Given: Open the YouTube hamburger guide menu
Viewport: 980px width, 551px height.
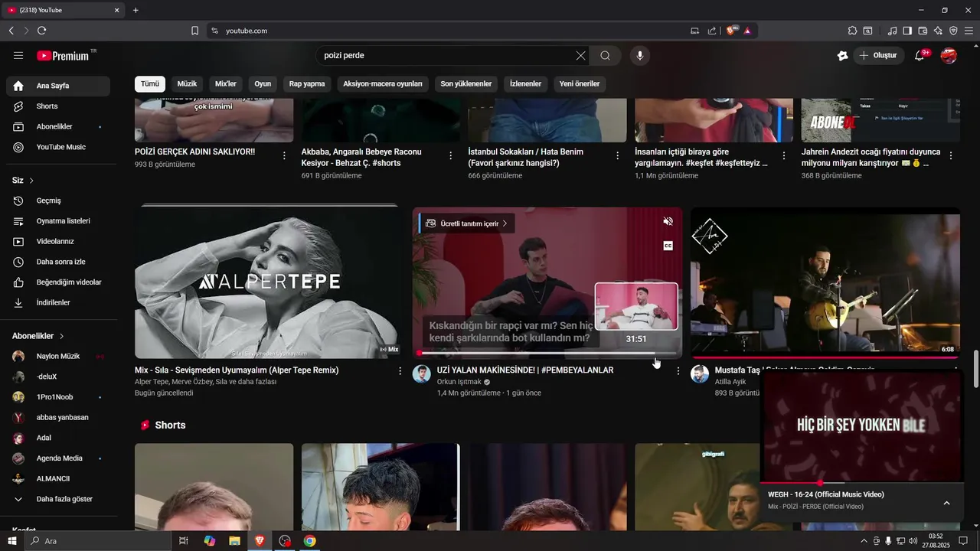Looking at the screenshot, I should tap(18, 55).
